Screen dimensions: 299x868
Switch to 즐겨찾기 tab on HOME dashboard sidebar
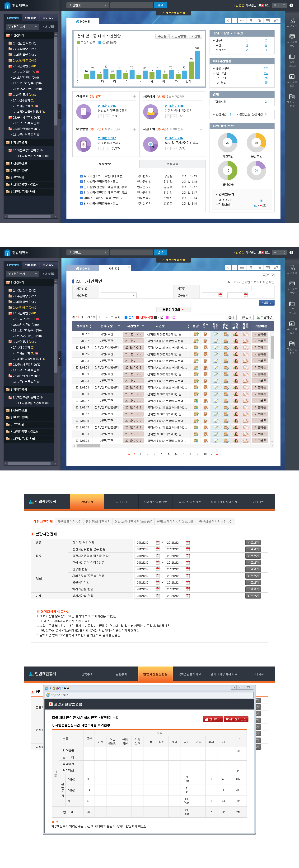[x=48, y=18]
